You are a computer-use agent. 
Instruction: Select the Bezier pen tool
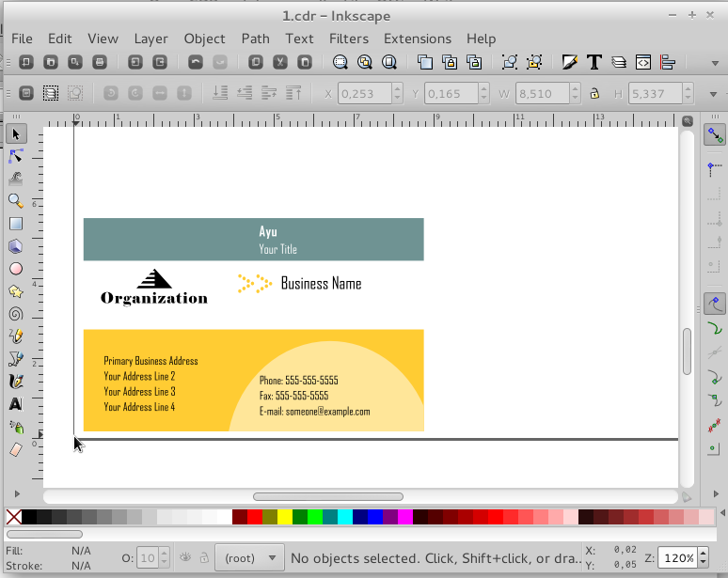pyautogui.click(x=16, y=359)
